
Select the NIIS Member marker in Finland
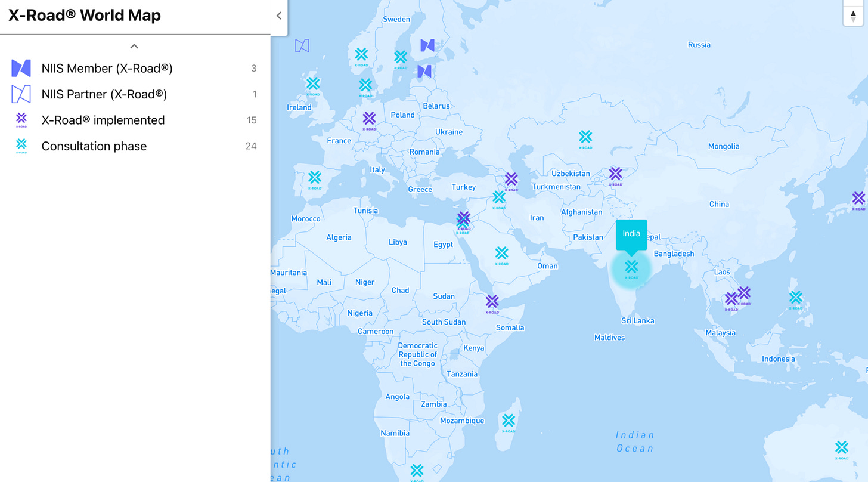pyautogui.click(x=427, y=45)
